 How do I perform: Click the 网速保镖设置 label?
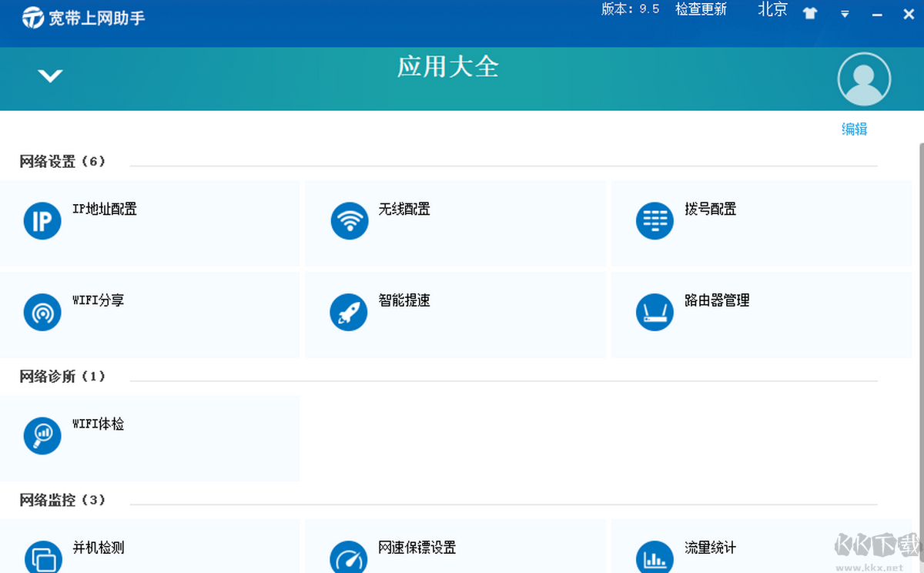click(x=417, y=548)
